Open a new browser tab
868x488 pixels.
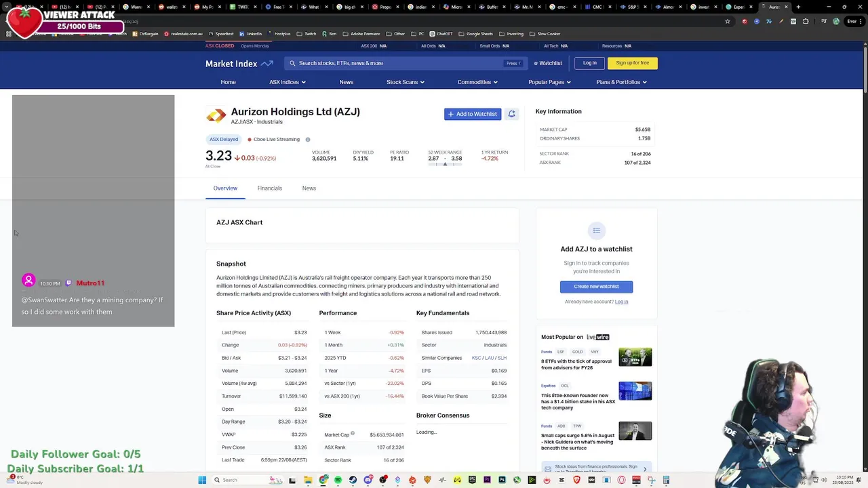tap(798, 7)
